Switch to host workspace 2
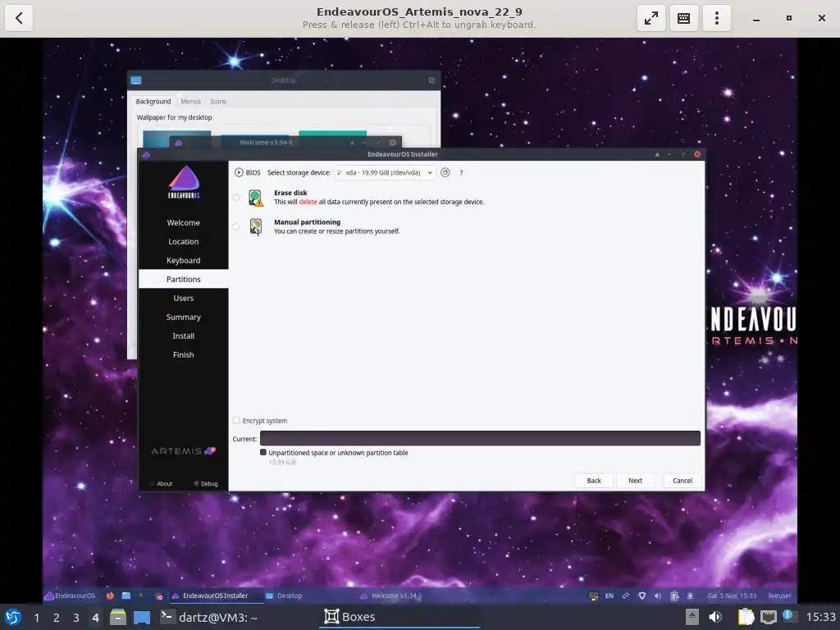This screenshot has height=630, width=840. [x=57, y=618]
